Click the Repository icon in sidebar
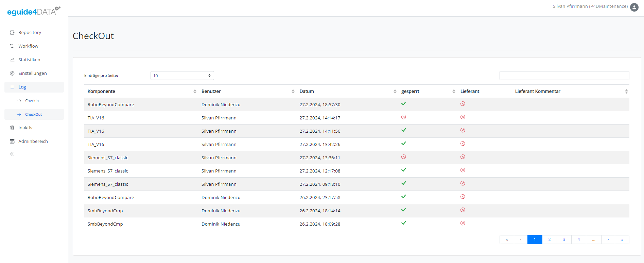 pyautogui.click(x=12, y=33)
